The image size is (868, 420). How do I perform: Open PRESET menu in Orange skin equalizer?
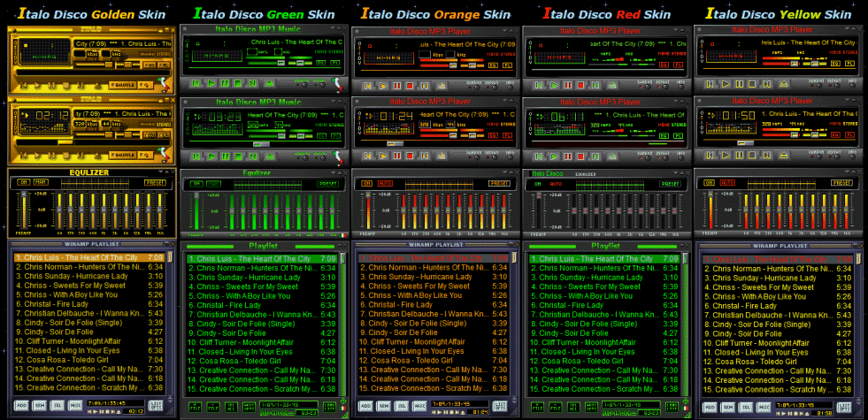pyautogui.click(x=499, y=183)
